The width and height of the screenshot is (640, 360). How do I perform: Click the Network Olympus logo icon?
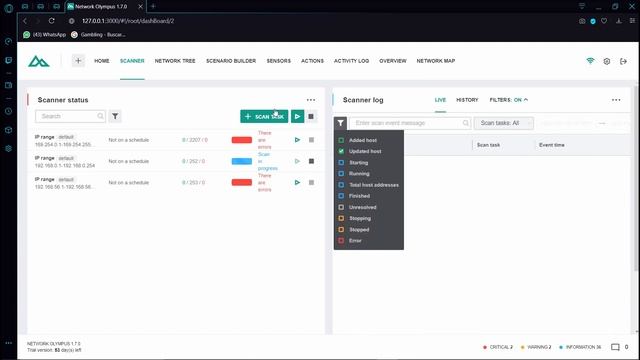click(38, 61)
